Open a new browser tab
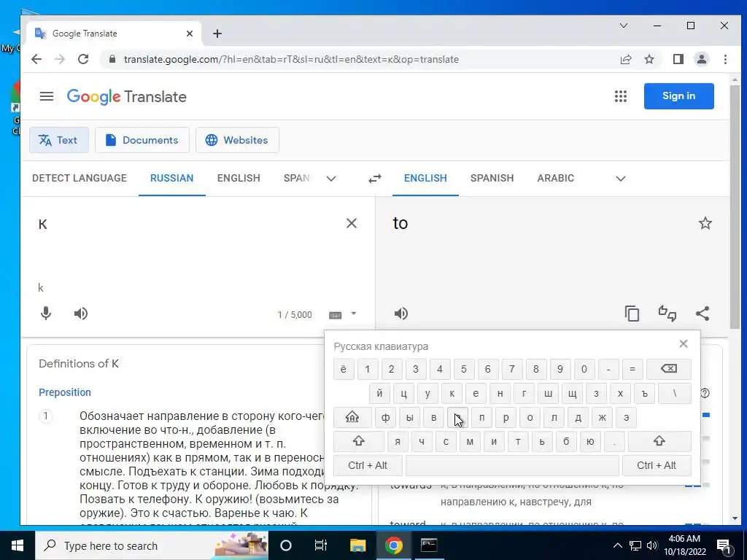 click(x=217, y=34)
